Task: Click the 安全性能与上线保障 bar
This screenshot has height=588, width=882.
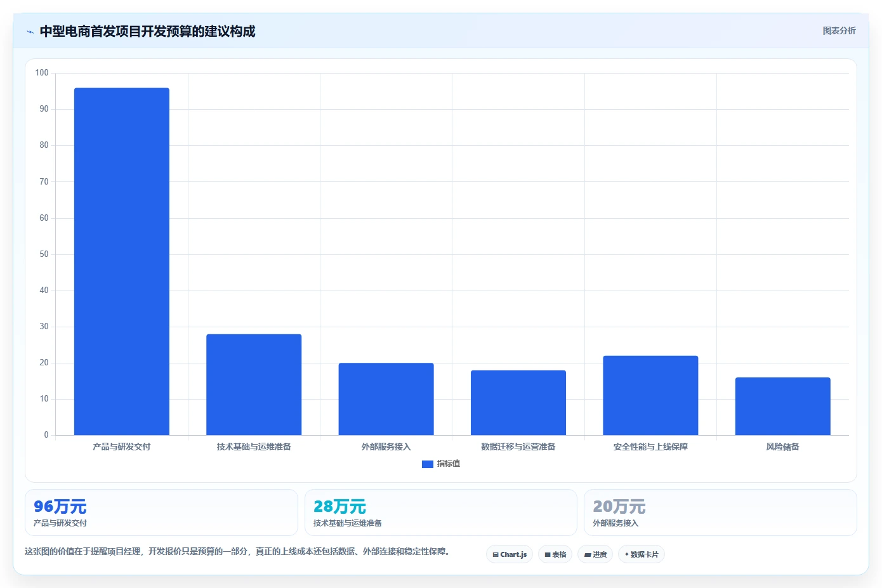Action: pos(650,395)
